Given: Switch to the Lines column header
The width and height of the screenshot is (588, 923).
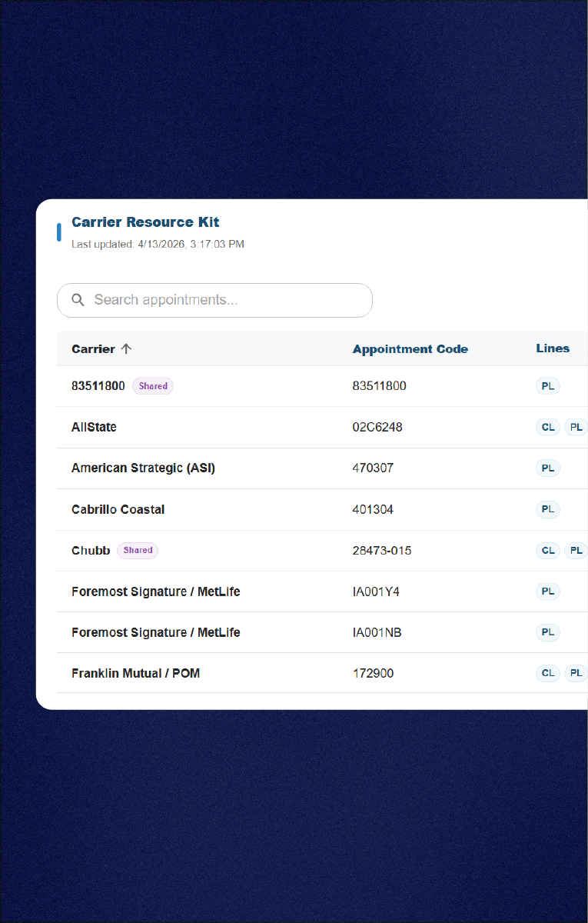Looking at the screenshot, I should click(553, 348).
